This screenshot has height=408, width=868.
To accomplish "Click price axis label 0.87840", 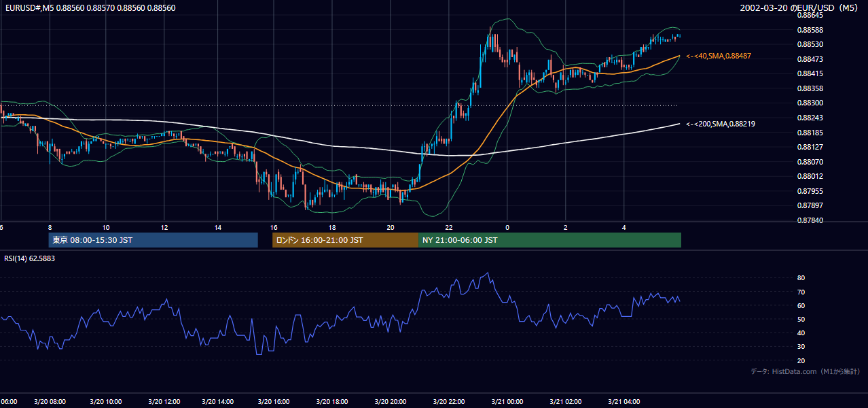I will click(810, 220).
